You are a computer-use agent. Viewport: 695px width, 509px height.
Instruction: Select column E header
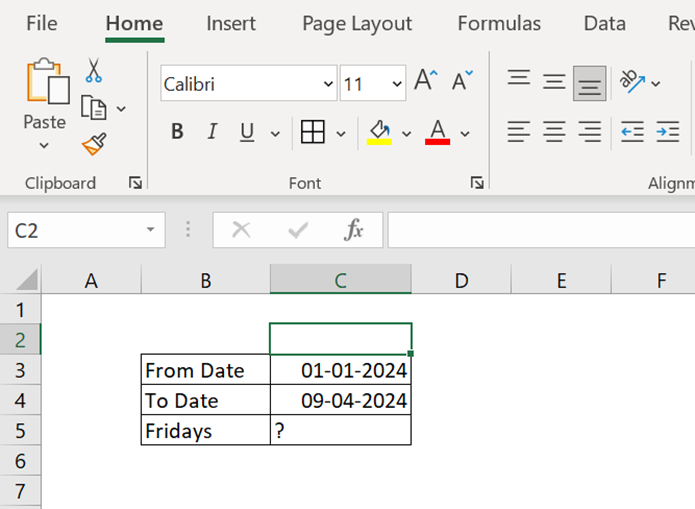561,279
